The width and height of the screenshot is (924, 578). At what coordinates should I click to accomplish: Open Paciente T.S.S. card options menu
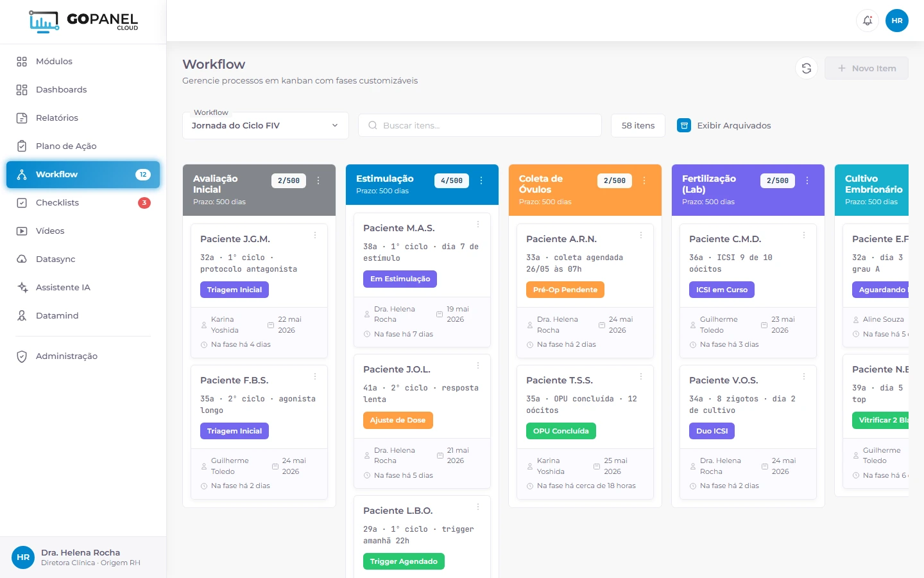(x=641, y=376)
